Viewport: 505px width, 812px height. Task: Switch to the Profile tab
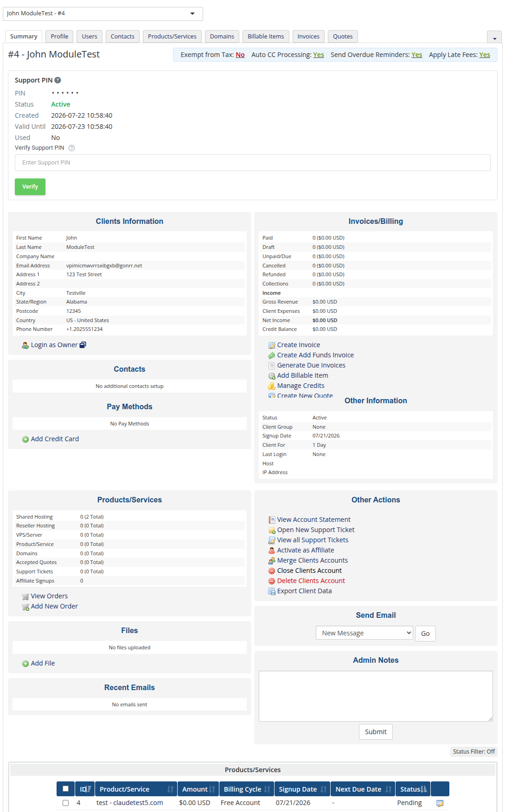tap(59, 37)
